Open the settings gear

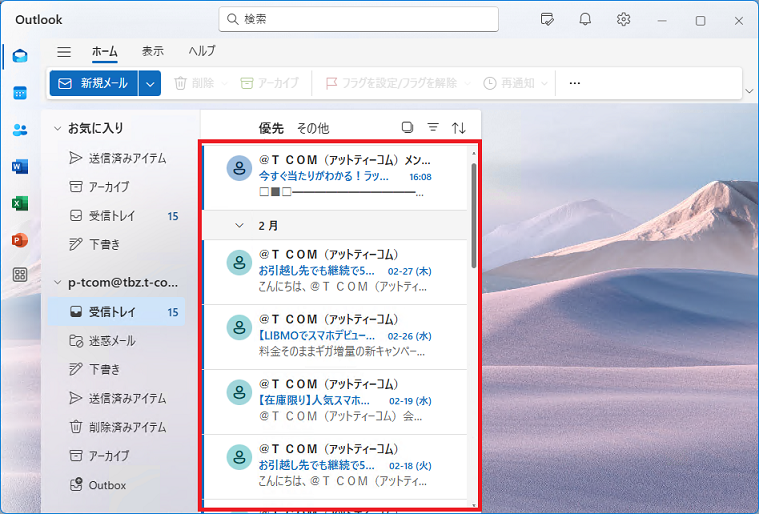click(623, 19)
